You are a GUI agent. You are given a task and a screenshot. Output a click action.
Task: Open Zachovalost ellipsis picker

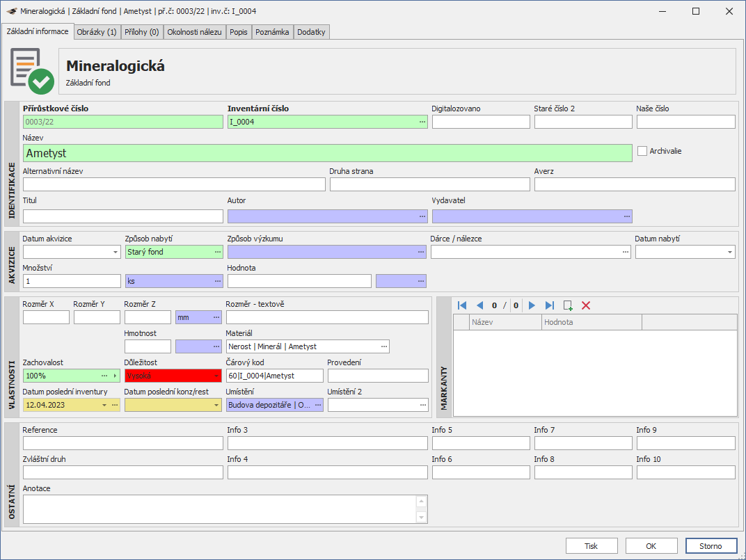click(x=104, y=376)
